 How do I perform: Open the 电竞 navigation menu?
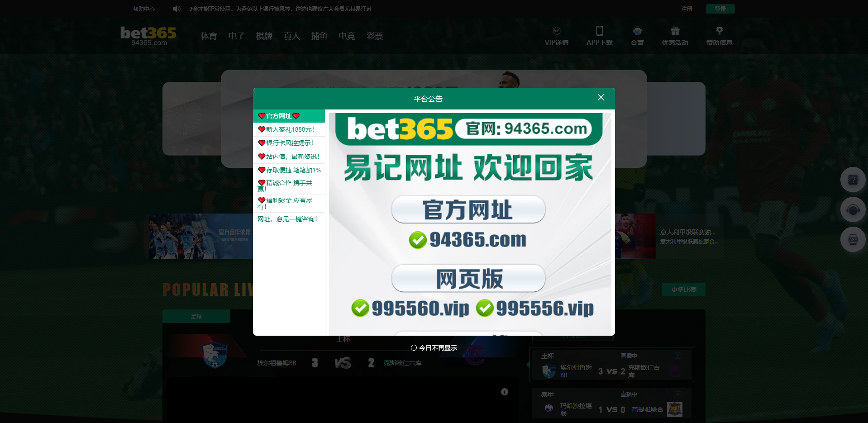pyautogui.click(x=347, y=36)
